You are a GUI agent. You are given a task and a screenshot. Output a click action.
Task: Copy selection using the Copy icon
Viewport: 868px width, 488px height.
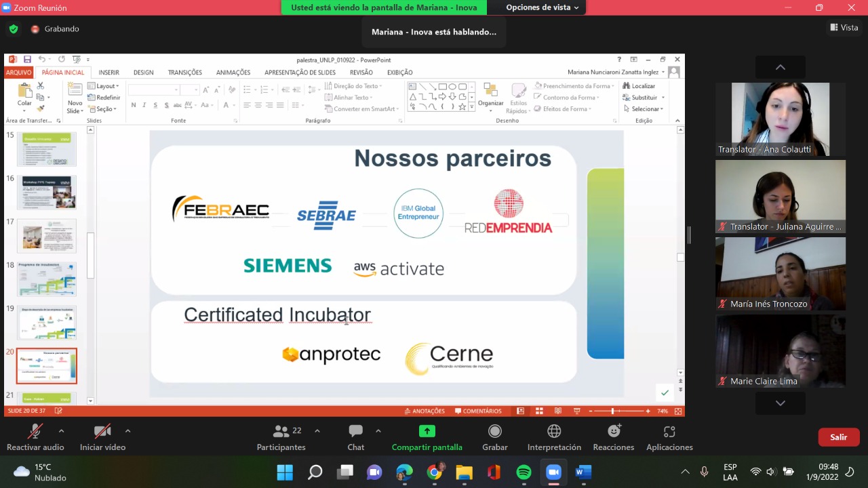(41, 97)
